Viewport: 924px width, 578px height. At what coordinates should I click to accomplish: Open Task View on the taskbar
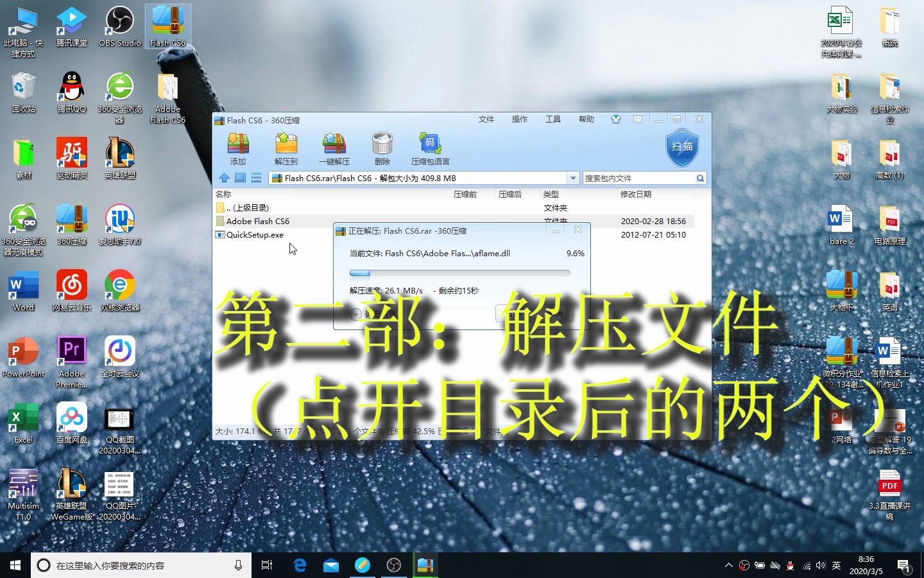267,565
